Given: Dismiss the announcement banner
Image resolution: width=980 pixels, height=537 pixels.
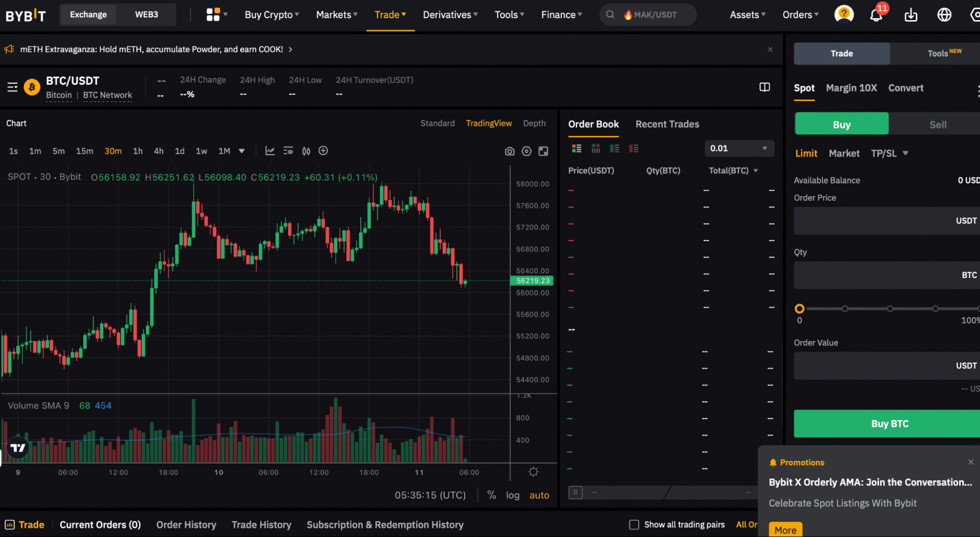Looking at the screenshot, I should (x=770, y=50).
